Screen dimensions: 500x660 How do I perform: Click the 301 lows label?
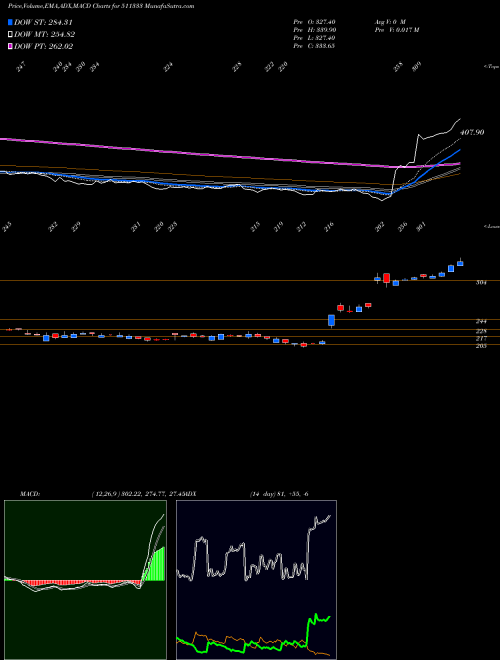421,227
